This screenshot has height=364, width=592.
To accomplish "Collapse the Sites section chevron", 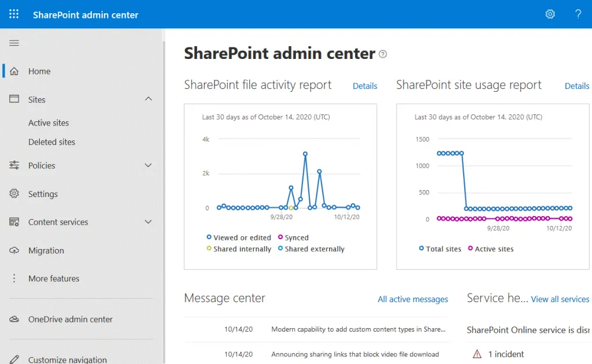I will pyautogui.click(x=148, y=99).
